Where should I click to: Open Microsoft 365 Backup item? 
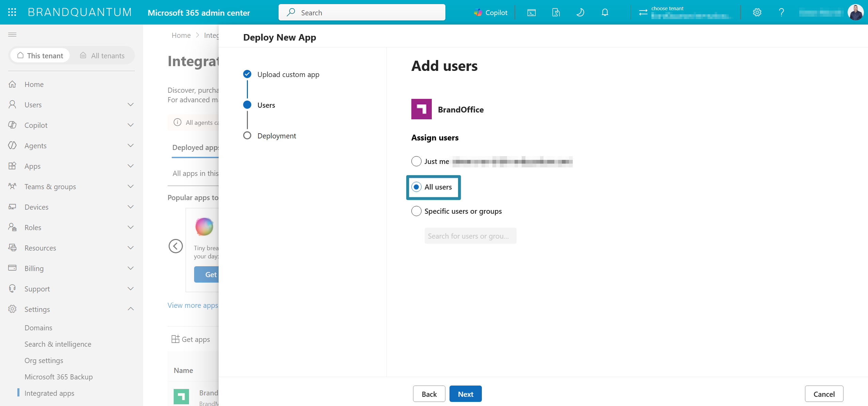click(59, 377)
